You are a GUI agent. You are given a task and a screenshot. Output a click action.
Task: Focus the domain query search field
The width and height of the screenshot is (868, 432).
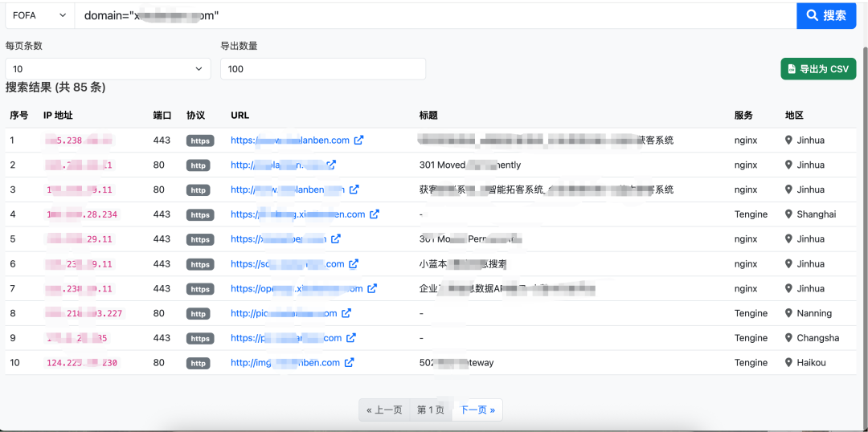coord(435,15)
